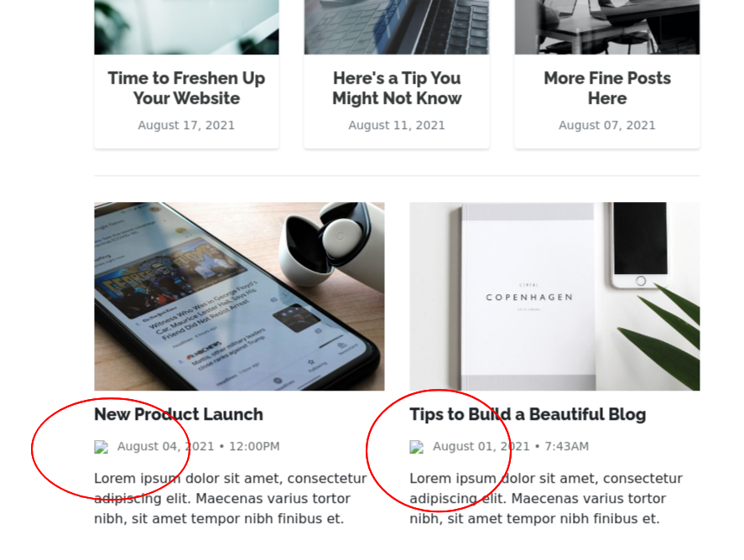Click the New Product Launch excerpt text

230,498
